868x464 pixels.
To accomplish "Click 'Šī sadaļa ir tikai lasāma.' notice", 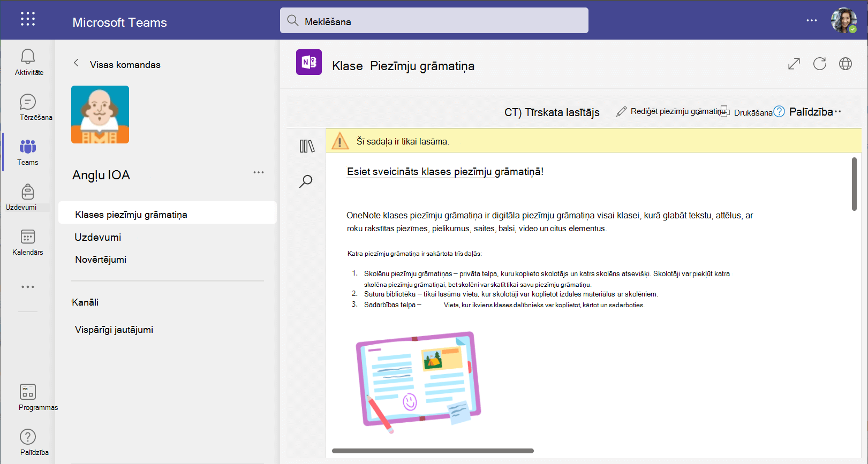I will [403, 141].
